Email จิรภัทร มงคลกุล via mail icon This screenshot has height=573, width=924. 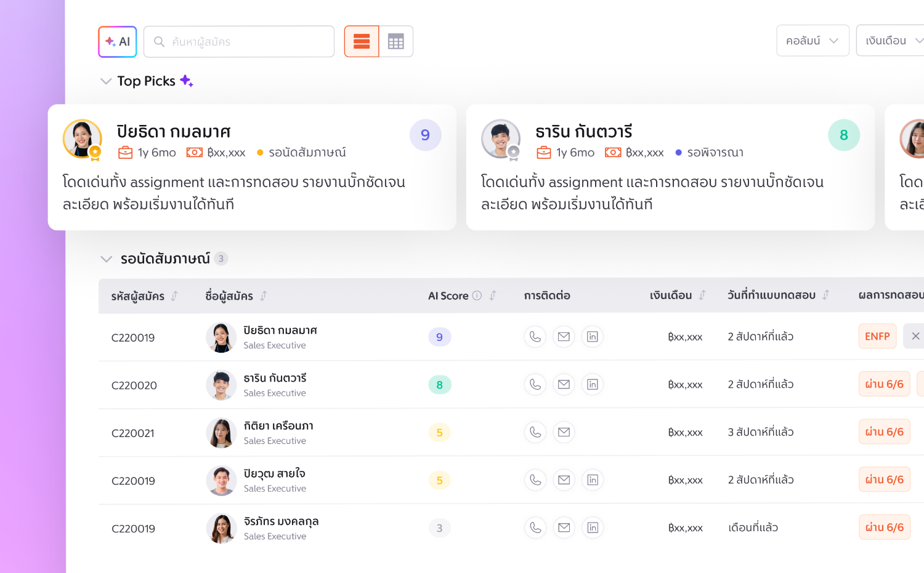coord(564,527)
